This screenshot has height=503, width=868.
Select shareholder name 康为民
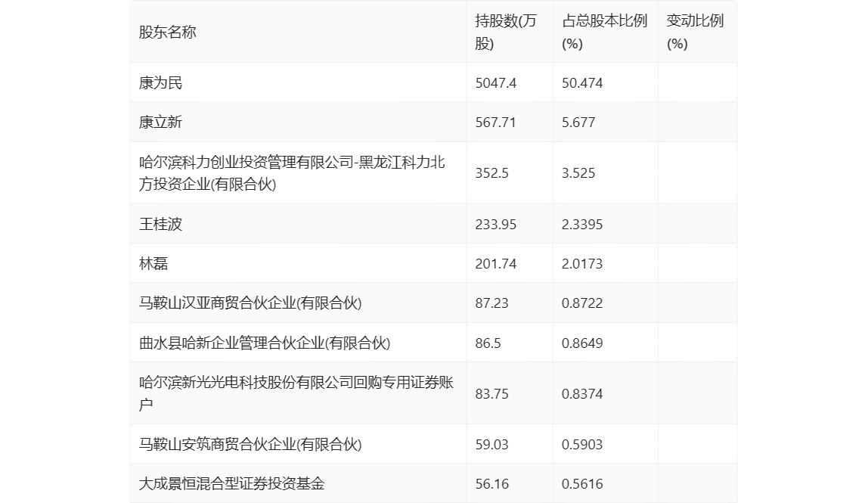(160, 83)
